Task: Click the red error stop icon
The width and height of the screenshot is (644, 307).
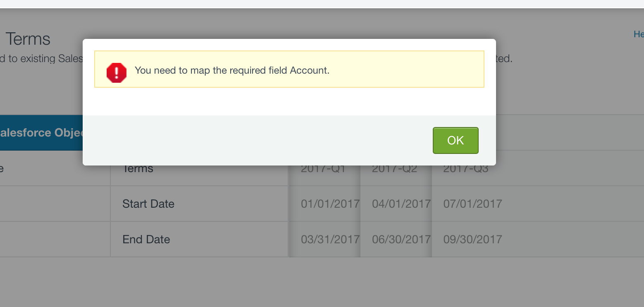Action: coord(117,72)
